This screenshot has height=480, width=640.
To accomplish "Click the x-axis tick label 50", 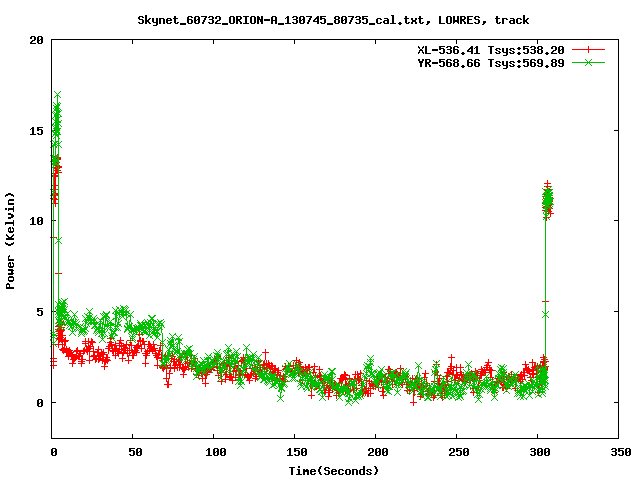I will point(135,452).
